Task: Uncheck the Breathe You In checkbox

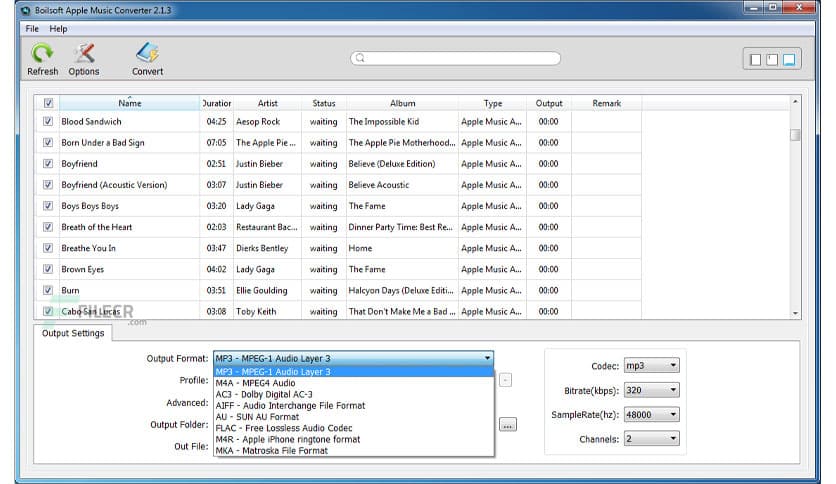Action: (x=48, y=248)
